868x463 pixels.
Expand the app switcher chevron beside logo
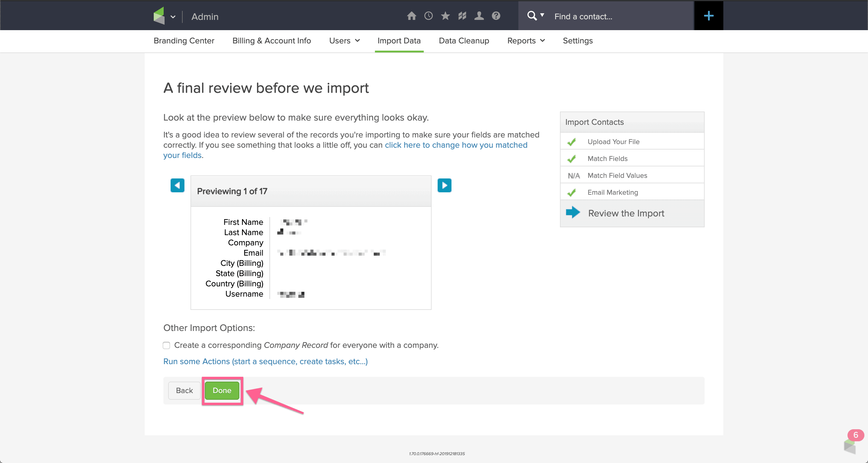point(173,17)
